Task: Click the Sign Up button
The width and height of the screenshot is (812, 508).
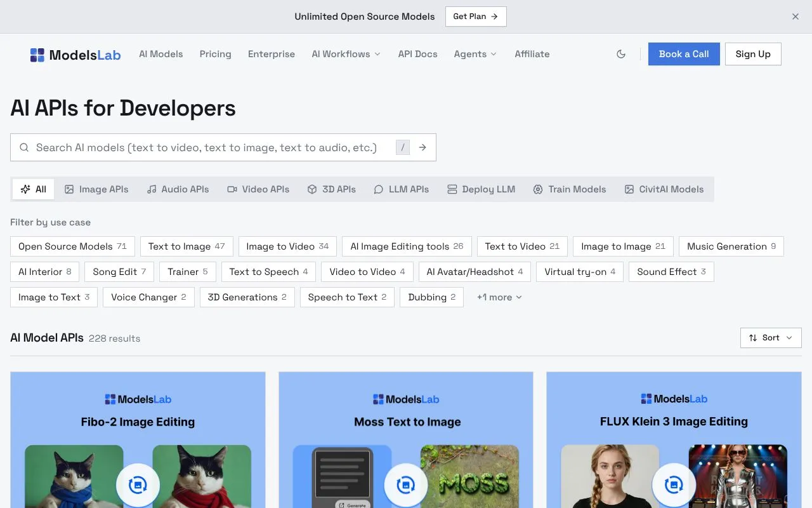Action: pos(753,54)
